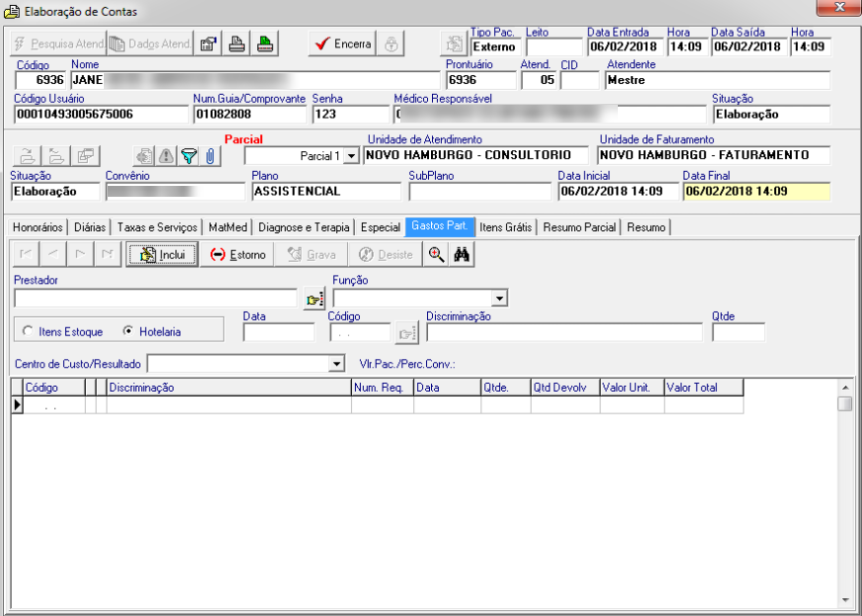Screen dimensions: 862x616
Task: Click the padlock icon next to Encerra
Action: pyautogui.click(x=390, y=44)
